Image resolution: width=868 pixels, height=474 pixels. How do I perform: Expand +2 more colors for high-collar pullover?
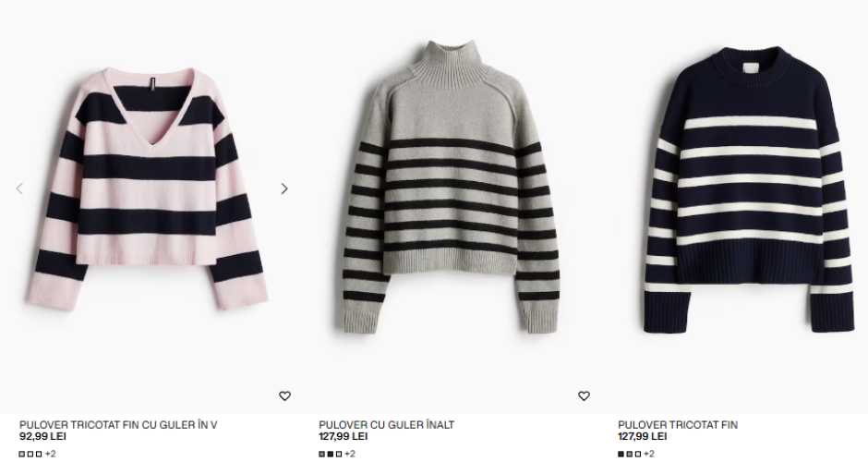point(350,454)
